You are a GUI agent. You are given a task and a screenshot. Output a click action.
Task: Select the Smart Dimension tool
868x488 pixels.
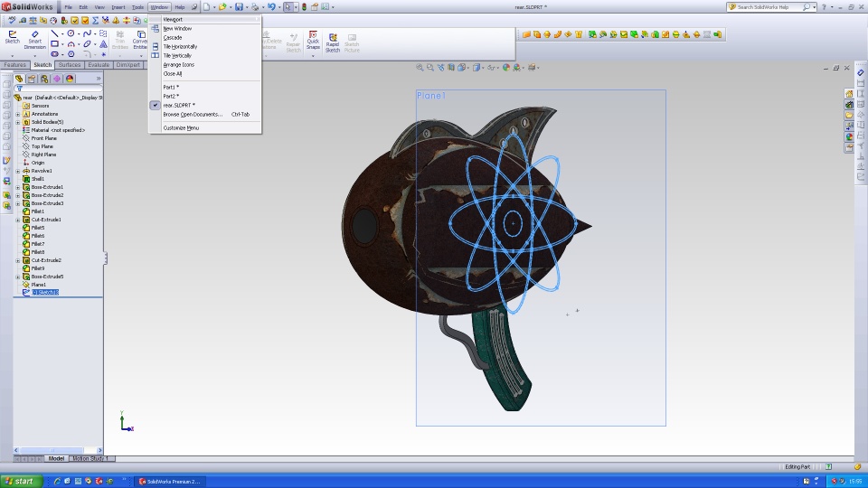pos(34,40)
